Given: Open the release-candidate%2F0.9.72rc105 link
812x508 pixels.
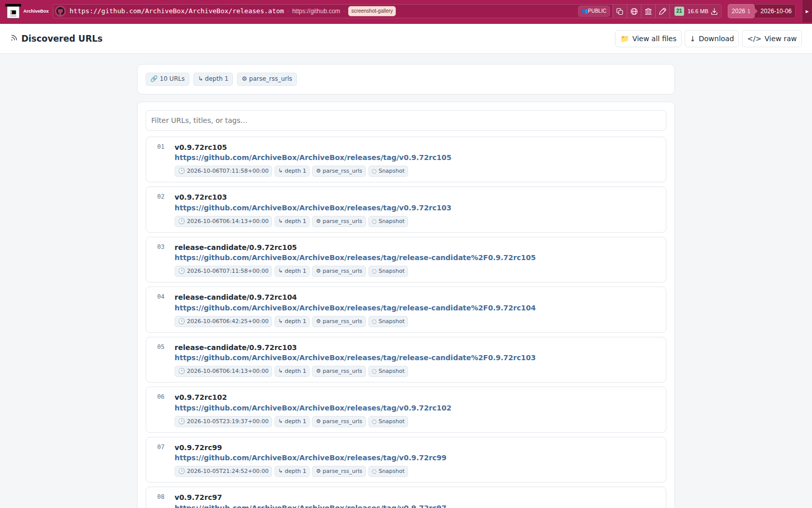Looking at the screenshot, I should pos(355,258).
